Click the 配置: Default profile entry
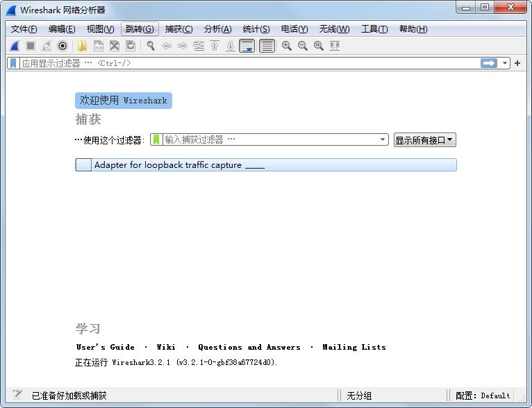532x408 pixels. coord(483,395)
